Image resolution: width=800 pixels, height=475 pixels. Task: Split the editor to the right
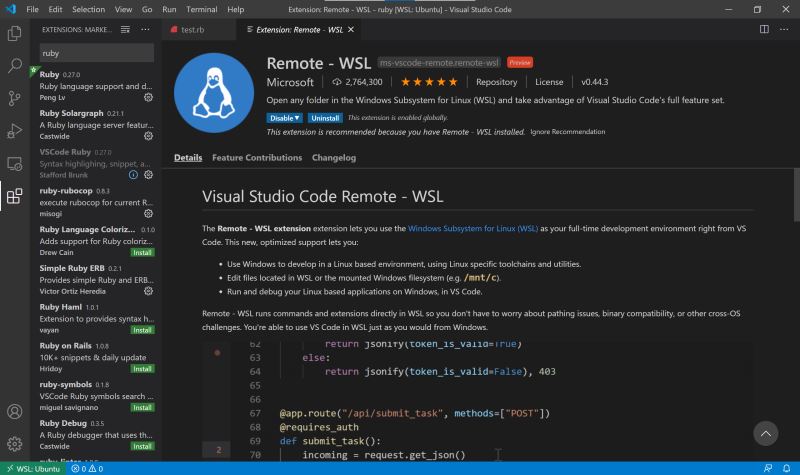tap(763, 31)
